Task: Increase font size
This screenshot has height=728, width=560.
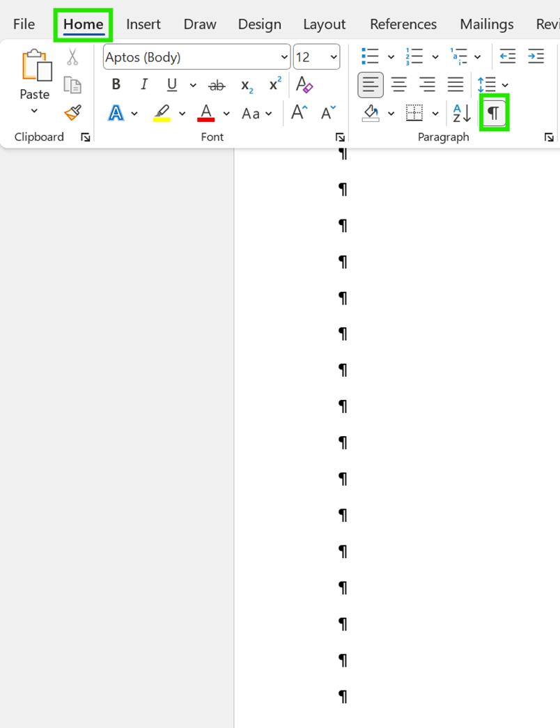Action: pos(300,112)
